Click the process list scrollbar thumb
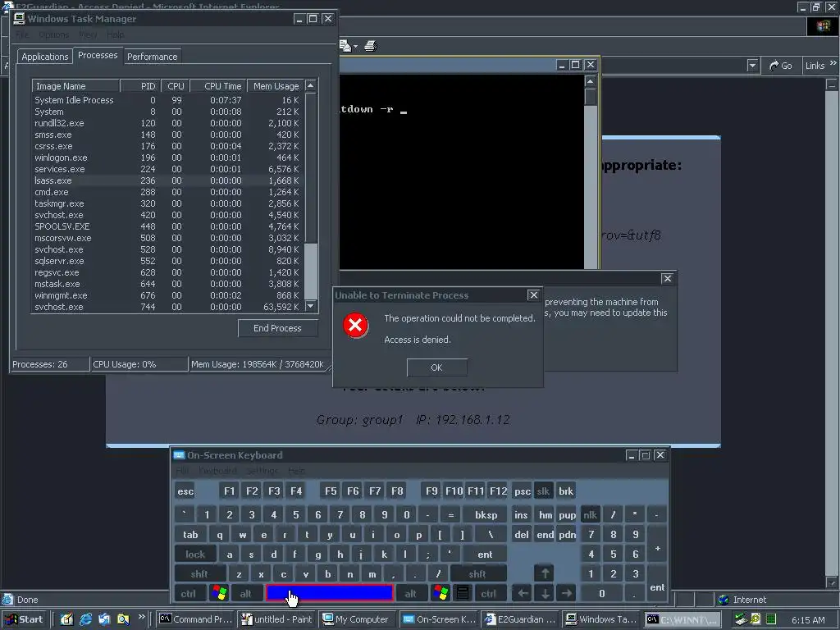The image size is (840, 630). 311,271
